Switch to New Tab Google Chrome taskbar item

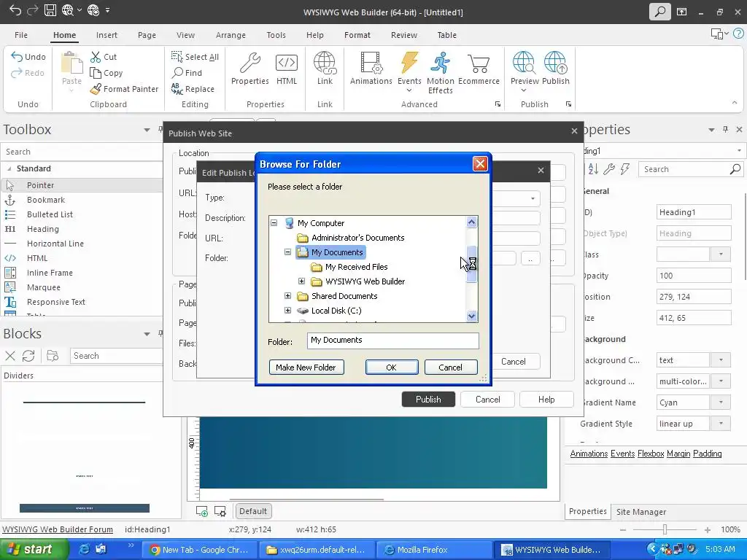[x=201, y=550]
